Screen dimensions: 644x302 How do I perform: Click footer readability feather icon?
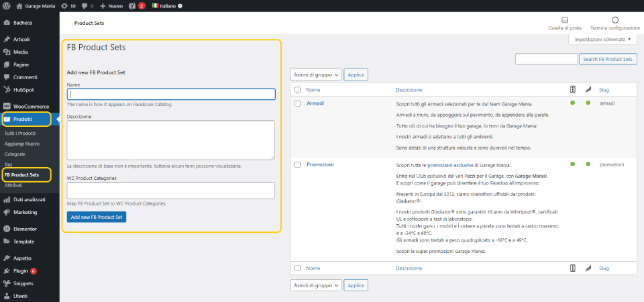point(588,268)
